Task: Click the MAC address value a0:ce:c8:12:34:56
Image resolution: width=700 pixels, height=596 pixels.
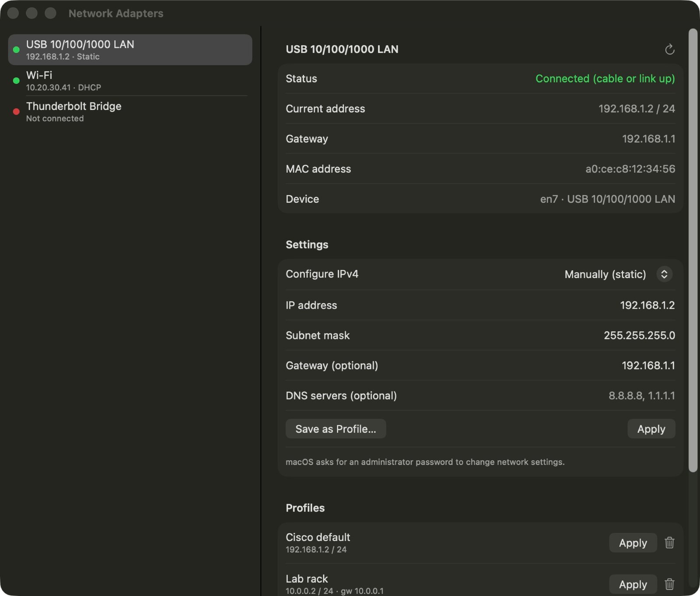Action: (x=630, y=169)
